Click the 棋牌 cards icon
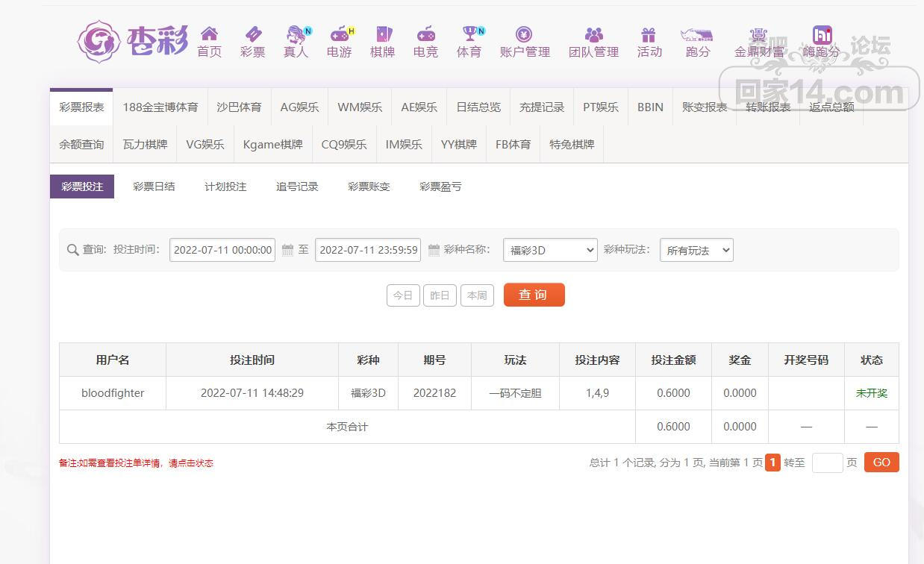Image resolution: width=924 pixels, height=564 pixels. [x=383, y=34]
